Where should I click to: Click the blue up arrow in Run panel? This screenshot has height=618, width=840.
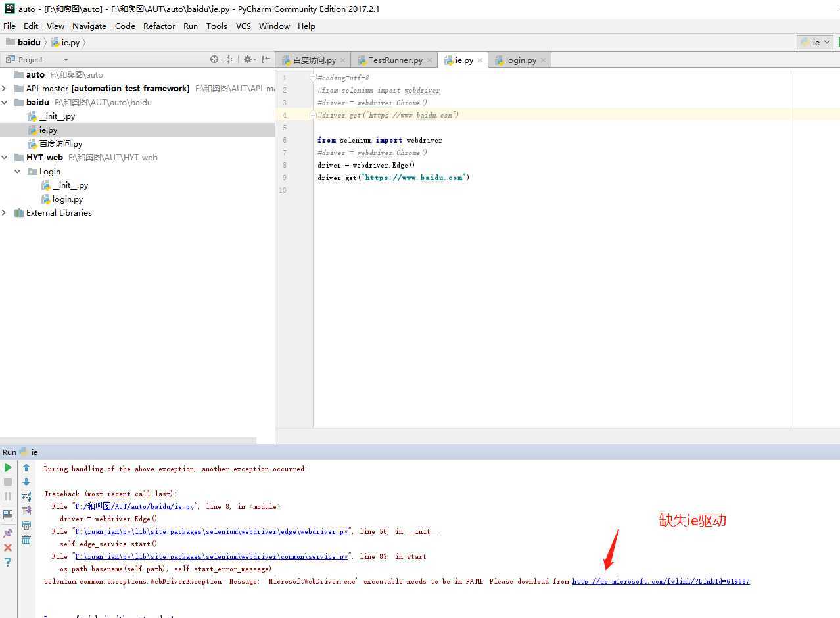coord(26,467)
